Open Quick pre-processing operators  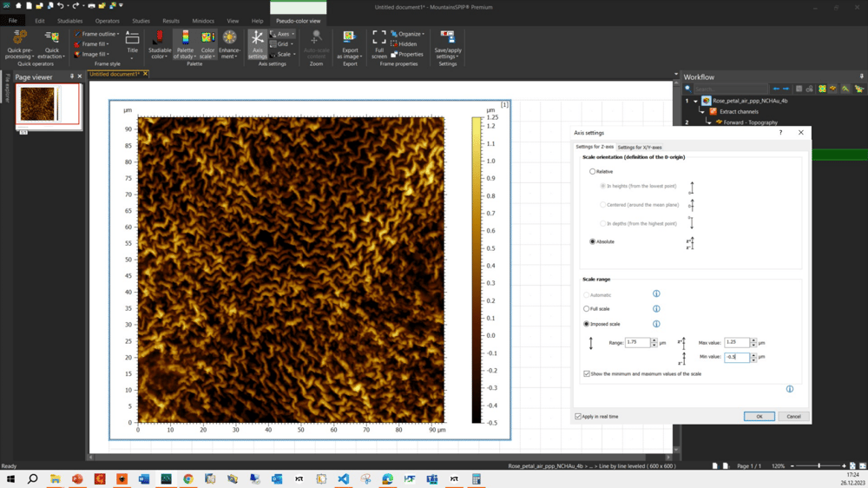20,44
